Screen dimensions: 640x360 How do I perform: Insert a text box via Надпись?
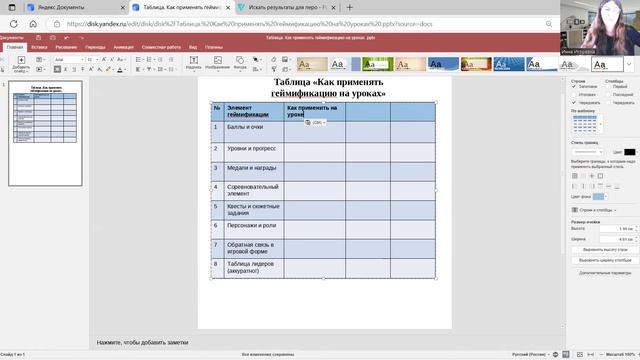[x=194, y=63]
